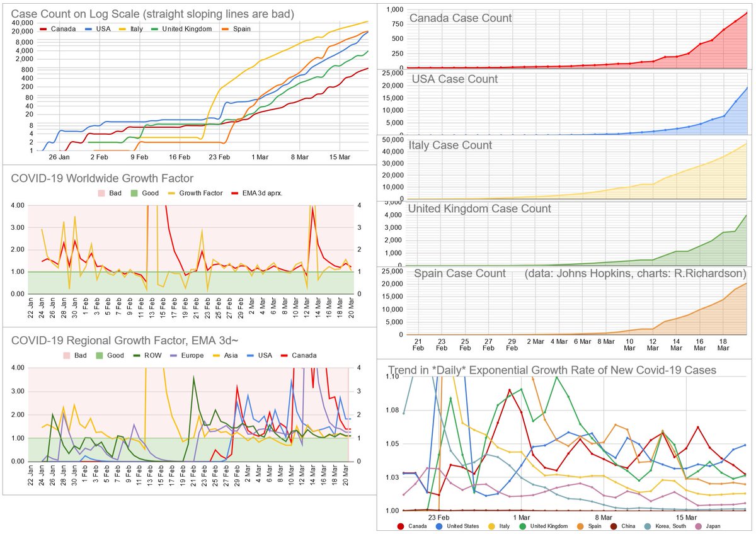This screenshot has width=756, height=534.
Task: Click the 'Spain Case Count' chart title
Action: 459,273
